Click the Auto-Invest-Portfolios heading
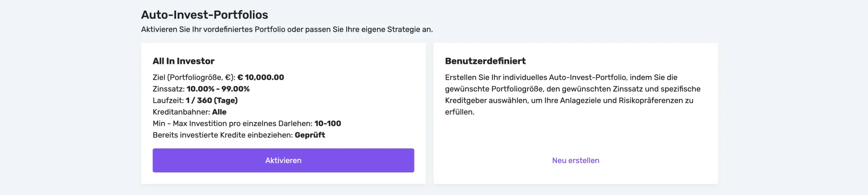This screenshot has width=868, height=195. click(204, 15)
